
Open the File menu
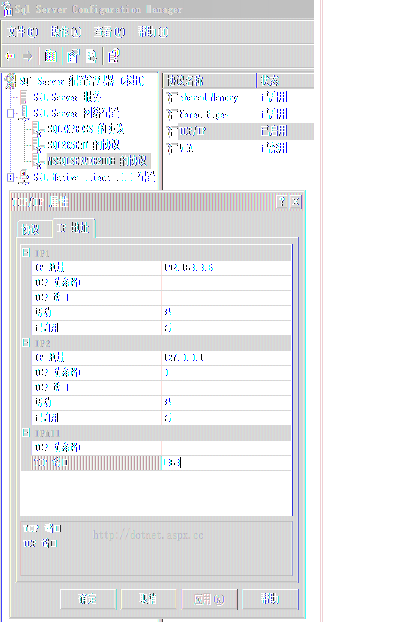[23, 31]
